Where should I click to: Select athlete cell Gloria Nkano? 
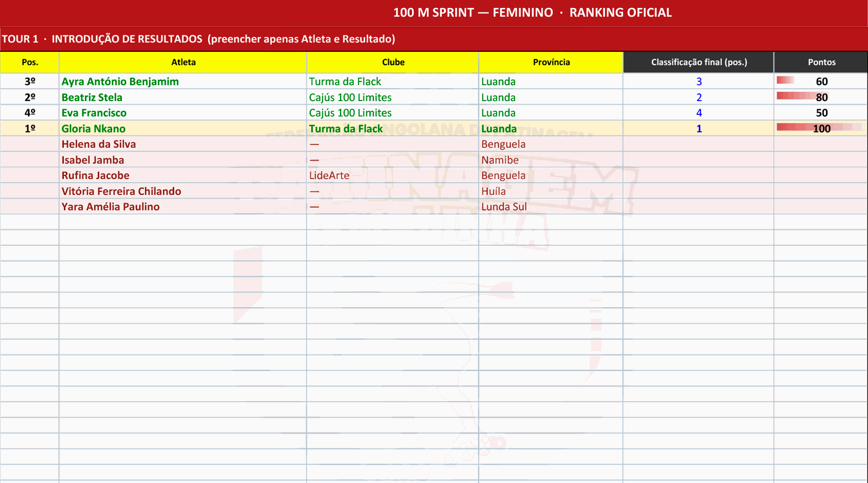(183, 128)
